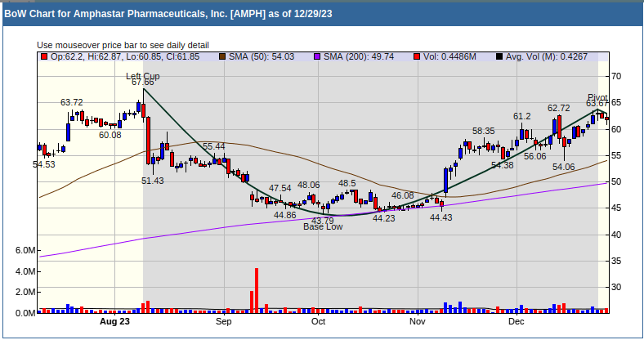
Task: Click the 58.35 price label
Action: coord(484,131)
